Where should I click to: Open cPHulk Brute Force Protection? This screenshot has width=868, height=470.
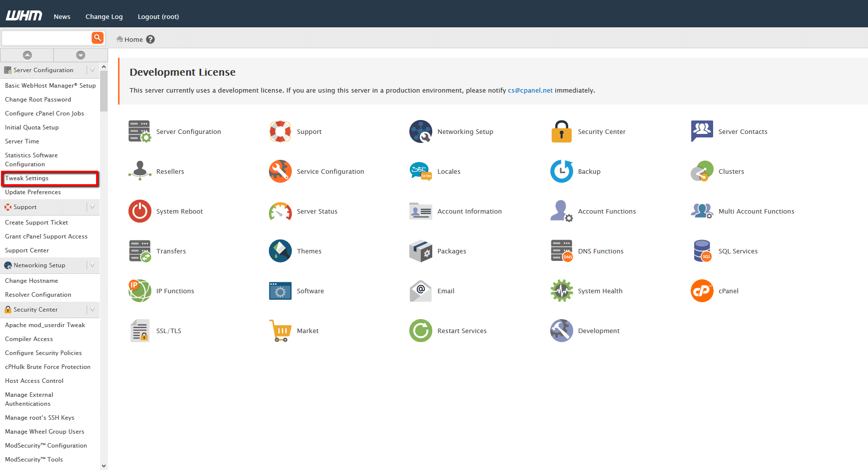point(48,367)
